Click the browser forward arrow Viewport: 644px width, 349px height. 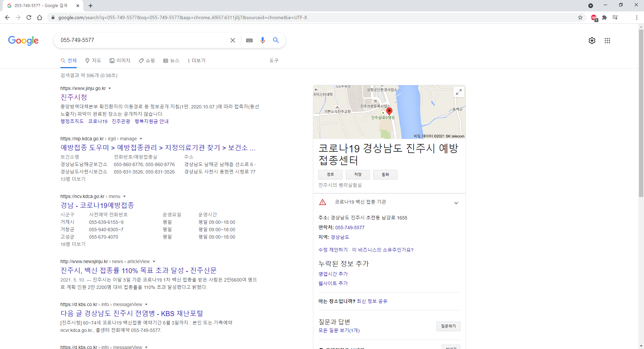[x=18, y=17]
